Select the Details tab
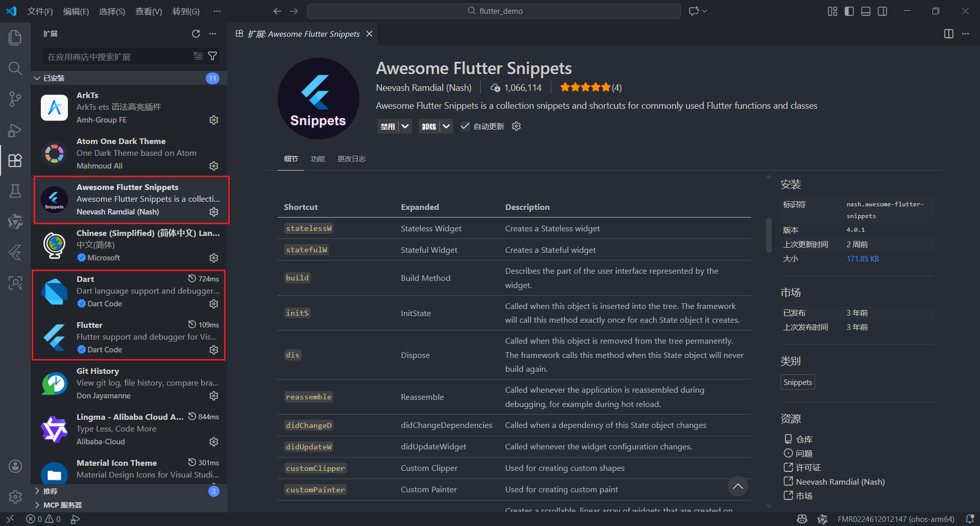The image size is (980, 526). pyautogui.click(x=291, y=159)
